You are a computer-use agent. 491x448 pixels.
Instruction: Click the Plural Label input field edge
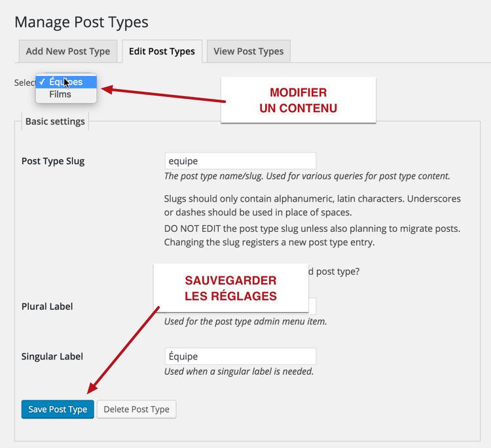tap(312, 306)
